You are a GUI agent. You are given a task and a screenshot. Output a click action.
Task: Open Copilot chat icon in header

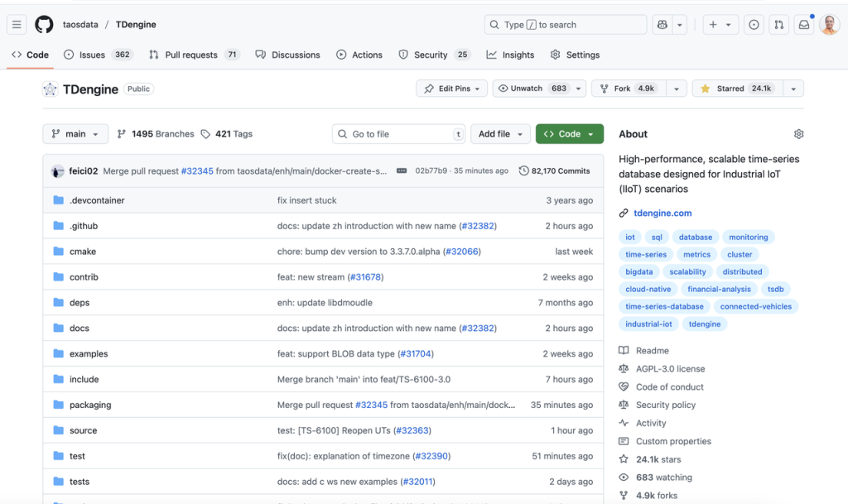(x=662, y=25)
